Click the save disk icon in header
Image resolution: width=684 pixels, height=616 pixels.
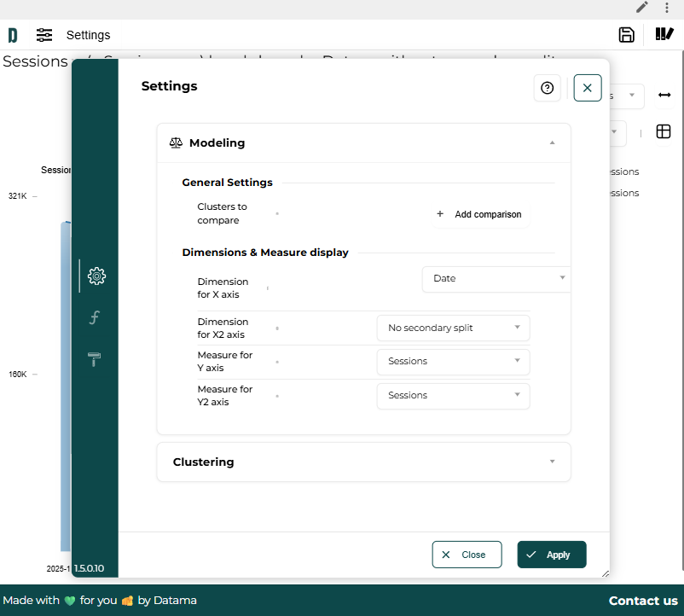pos(626,35)
